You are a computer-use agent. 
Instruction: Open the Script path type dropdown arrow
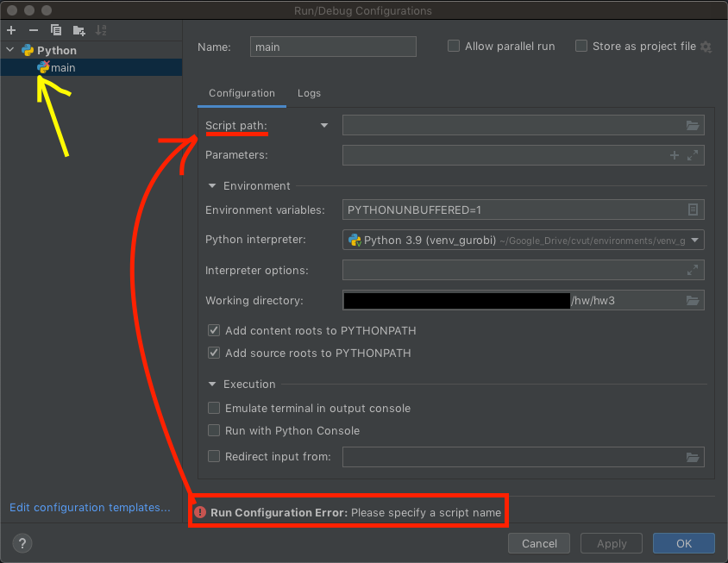click(324, 125)
